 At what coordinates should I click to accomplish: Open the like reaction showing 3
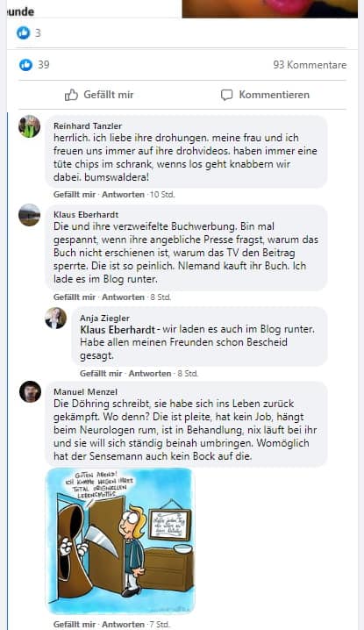pyautogui.click(x=24, y=33)
